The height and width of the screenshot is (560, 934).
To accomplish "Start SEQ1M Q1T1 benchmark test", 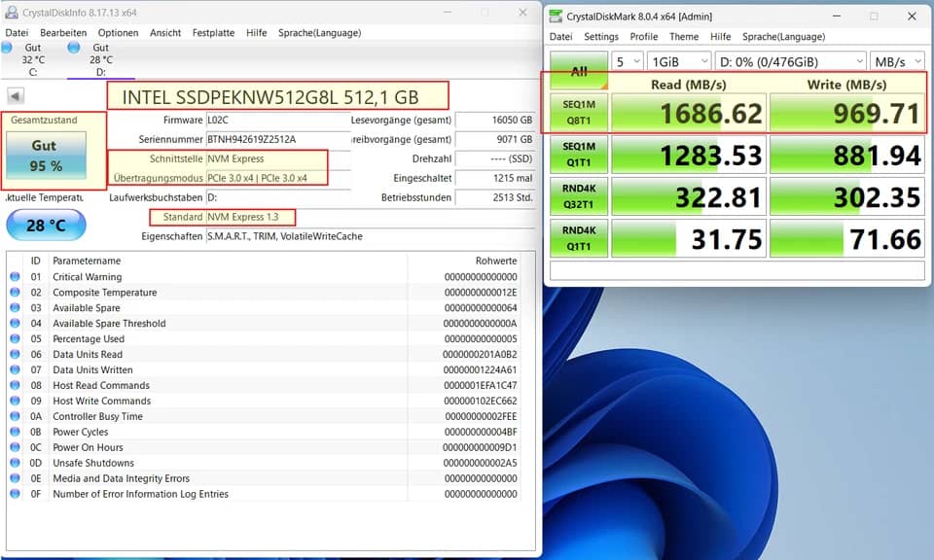I will [x=578, y=155].
